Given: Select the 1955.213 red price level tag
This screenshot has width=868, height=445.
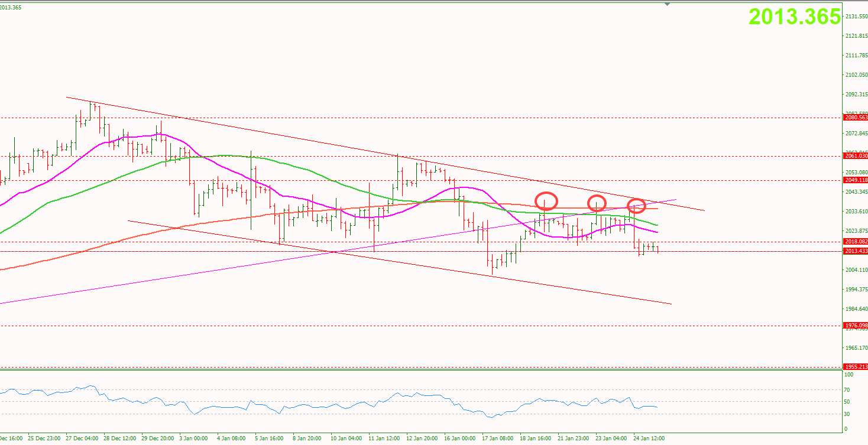Looking at the screenshot, I should click(x=856, y=367).
